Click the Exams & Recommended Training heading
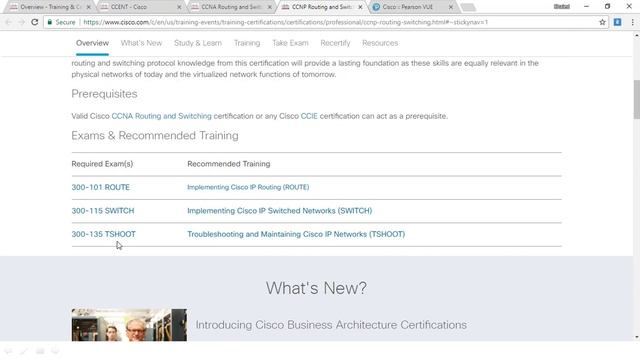This screenshot has width=640, height=360. coord(155,136)
